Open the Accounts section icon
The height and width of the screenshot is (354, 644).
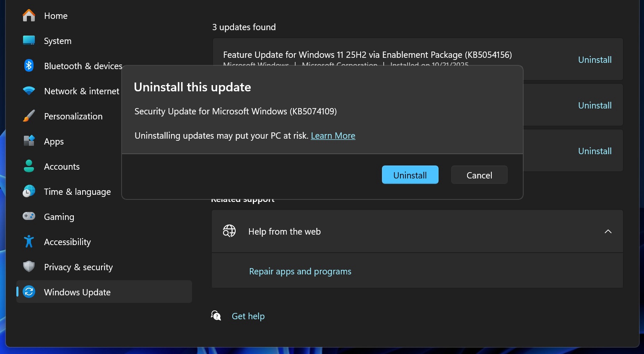pyautogui.click(x=29, y=166)
